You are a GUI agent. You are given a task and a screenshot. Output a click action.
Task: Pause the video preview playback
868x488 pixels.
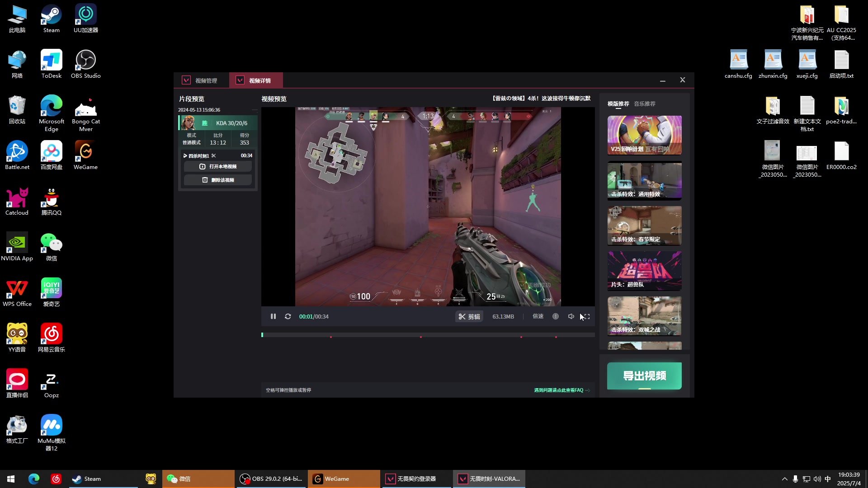click(x=273, y=317)
